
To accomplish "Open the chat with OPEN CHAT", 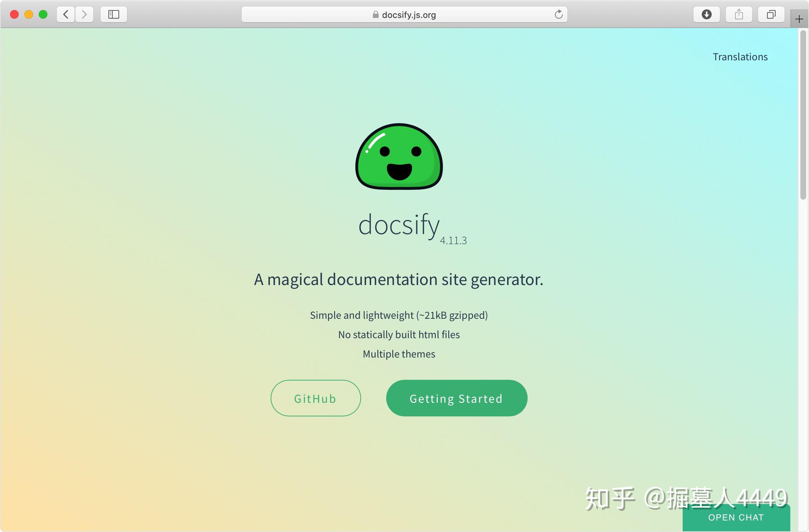I will point(735,517).
